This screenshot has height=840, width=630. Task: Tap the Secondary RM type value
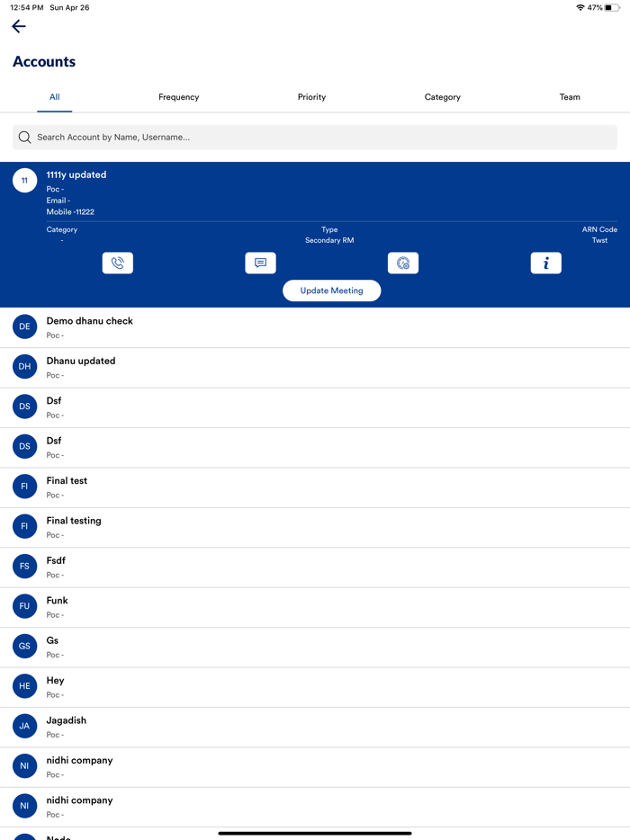pyautogui.click(x=329, y=240)
